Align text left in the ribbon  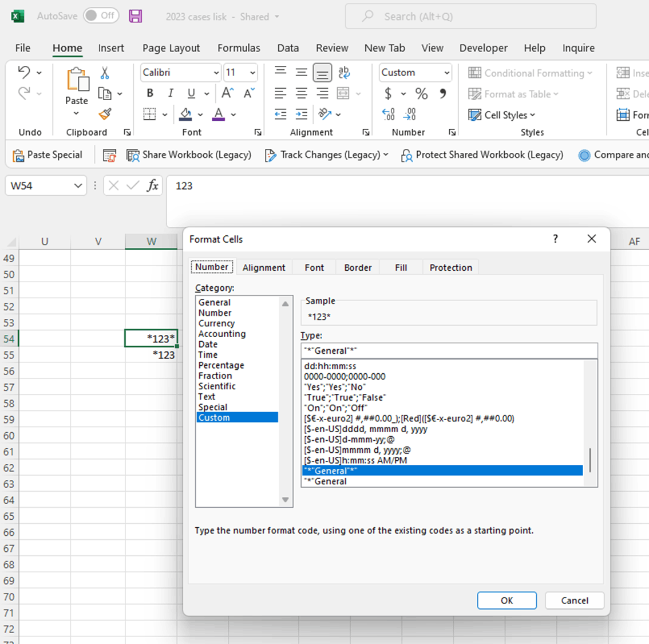click(280, 93)
